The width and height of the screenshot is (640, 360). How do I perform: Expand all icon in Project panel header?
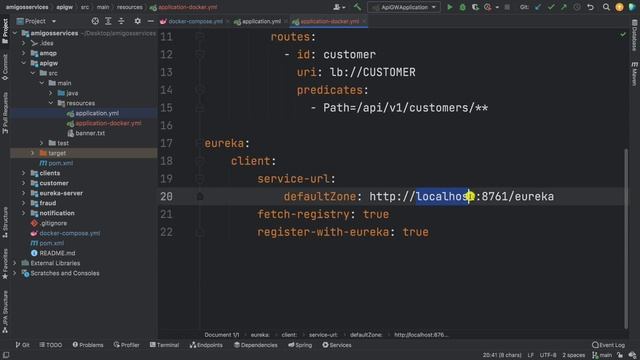108,21
